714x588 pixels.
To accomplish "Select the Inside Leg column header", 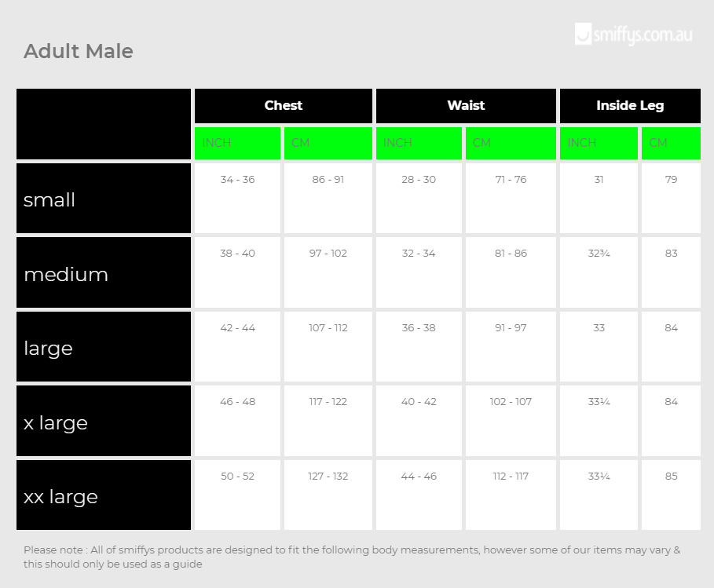I will click(630, 105).
